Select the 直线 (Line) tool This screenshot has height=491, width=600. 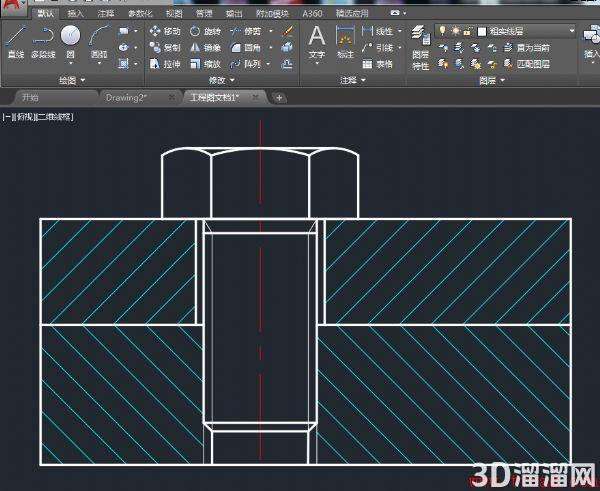(16, 42)
